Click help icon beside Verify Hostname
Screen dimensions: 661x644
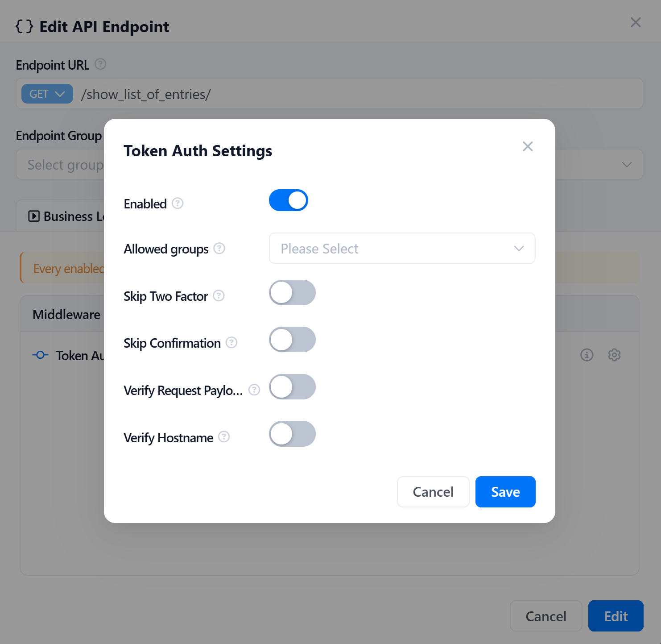point(224,436)
